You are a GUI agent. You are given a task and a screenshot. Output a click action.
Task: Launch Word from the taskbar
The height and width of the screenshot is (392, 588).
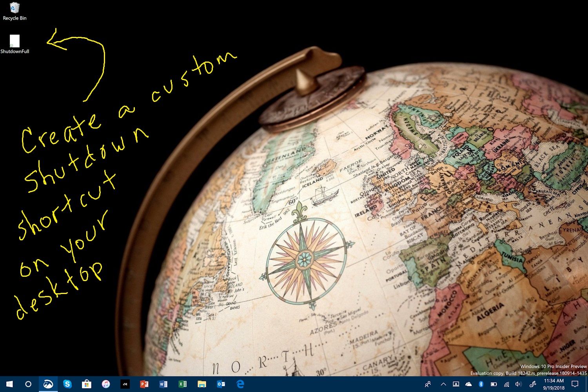click(x=163, y=384)
